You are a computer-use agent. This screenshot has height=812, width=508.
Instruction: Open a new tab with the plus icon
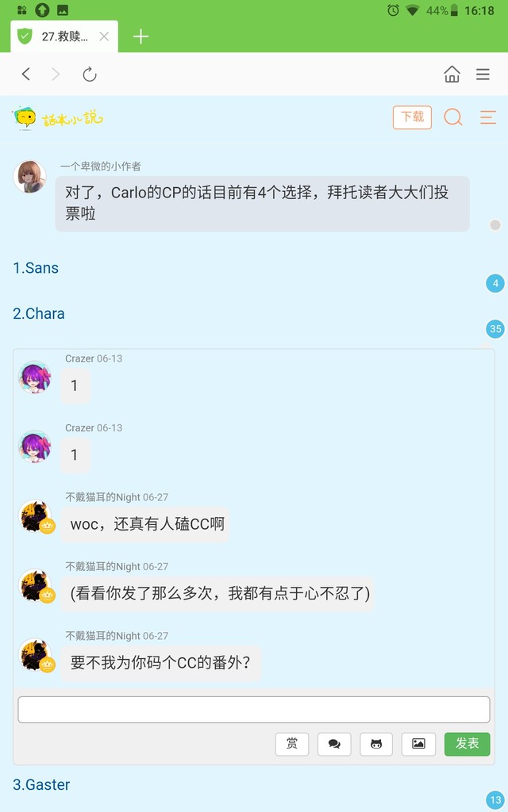[141, 36]
